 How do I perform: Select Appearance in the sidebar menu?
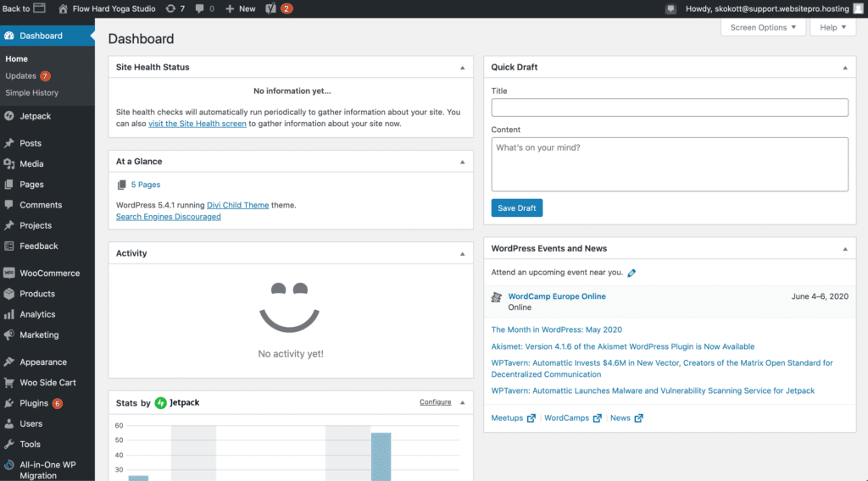42,362
